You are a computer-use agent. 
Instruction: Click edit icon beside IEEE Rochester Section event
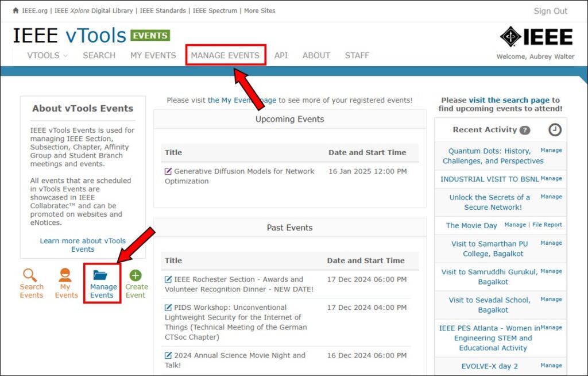[168, 279]
